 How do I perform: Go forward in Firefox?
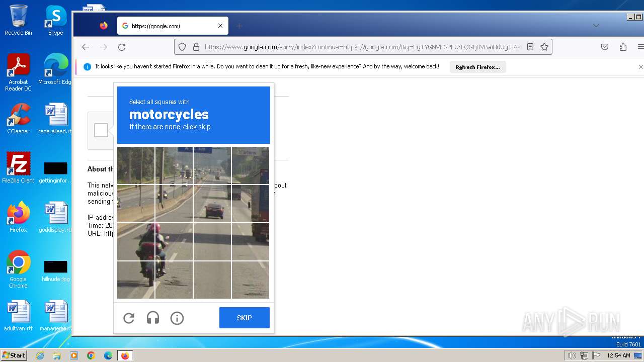[x=104, y=47]
